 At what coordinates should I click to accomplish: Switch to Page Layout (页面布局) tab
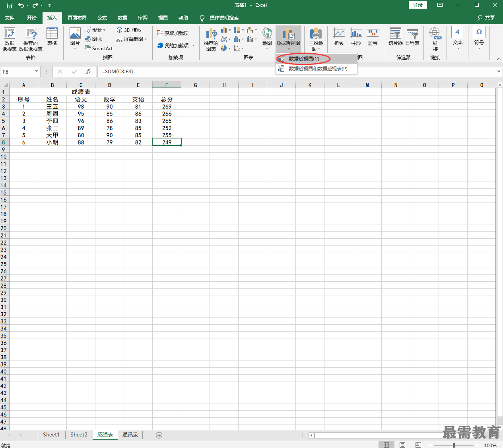[x=77, y=18]
